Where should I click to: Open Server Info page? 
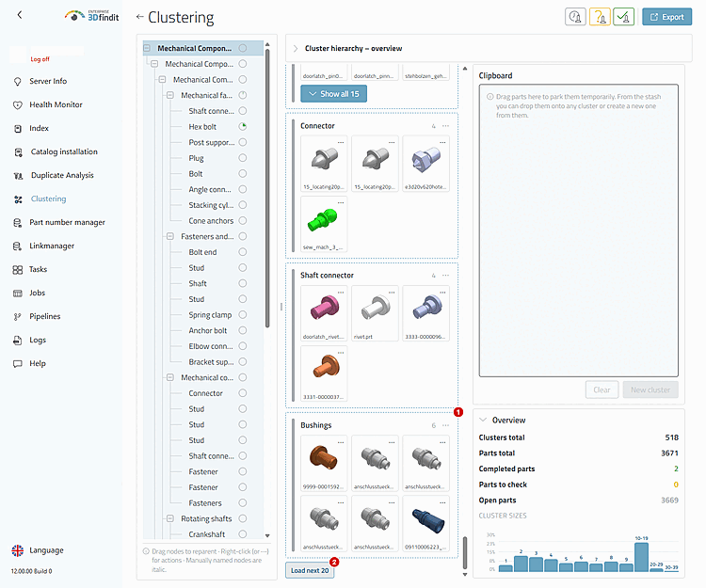click(x=48, y=82)
